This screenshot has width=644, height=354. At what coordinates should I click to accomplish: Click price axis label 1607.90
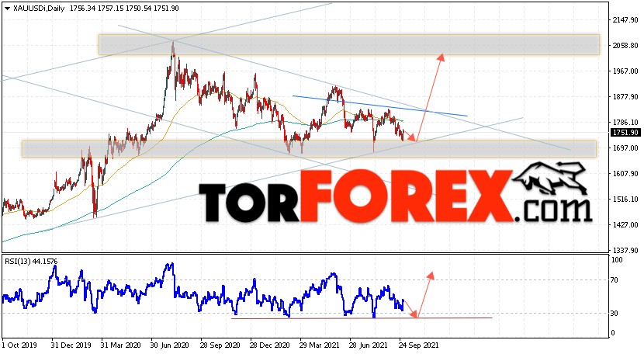[625, 173]
